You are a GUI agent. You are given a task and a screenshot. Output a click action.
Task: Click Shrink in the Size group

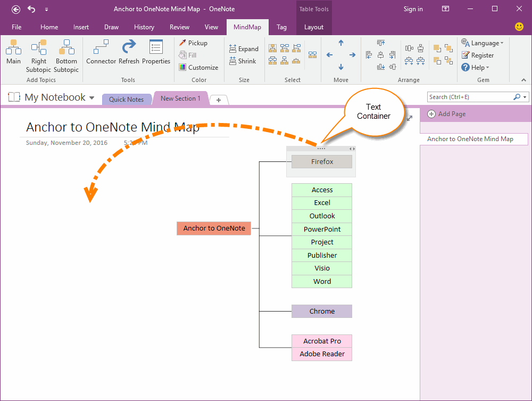click(243, 61)
